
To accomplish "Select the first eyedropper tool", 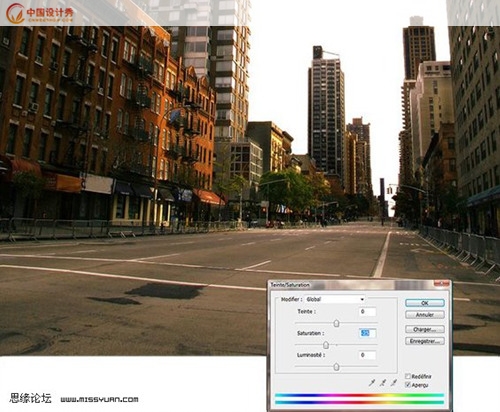I will 372,383.
